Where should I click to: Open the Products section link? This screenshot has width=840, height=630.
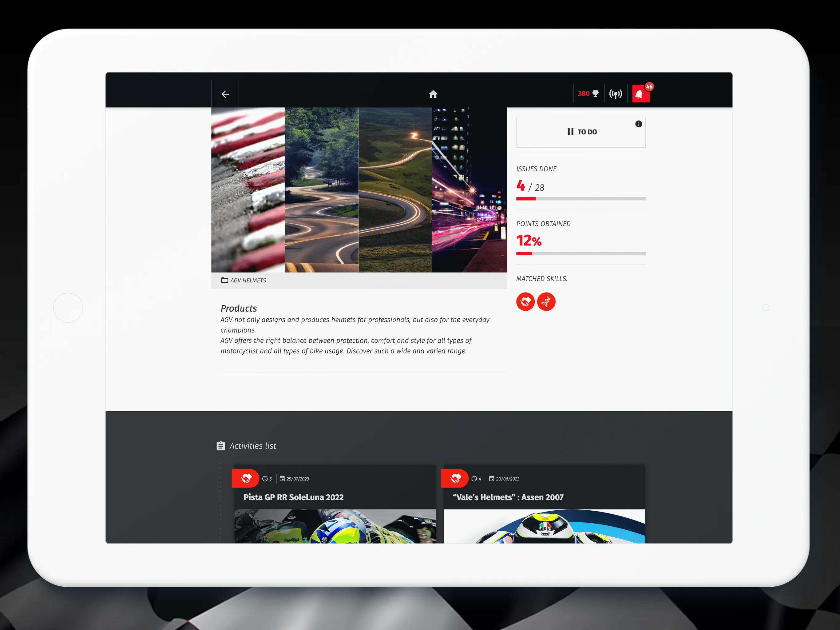click(240, 308)
